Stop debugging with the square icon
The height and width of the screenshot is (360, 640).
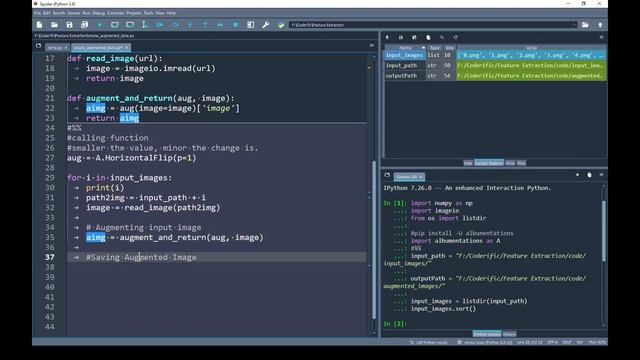(x=236, y=25)
